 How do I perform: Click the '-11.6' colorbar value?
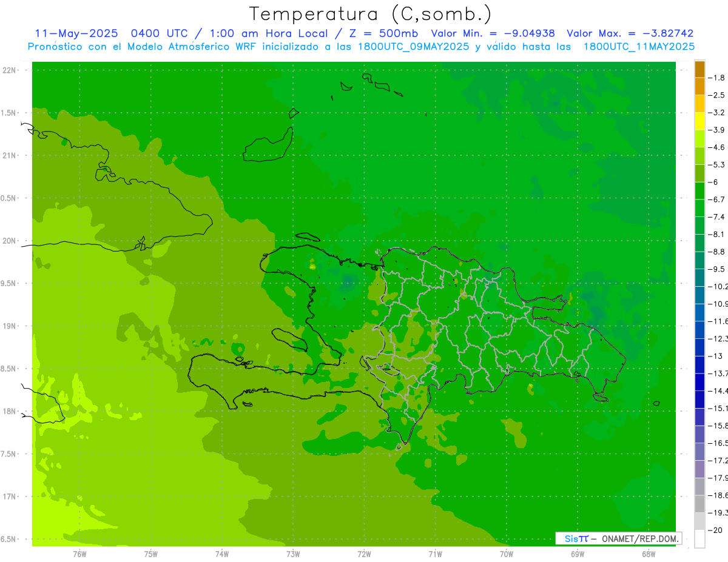(x=718, y=321)
